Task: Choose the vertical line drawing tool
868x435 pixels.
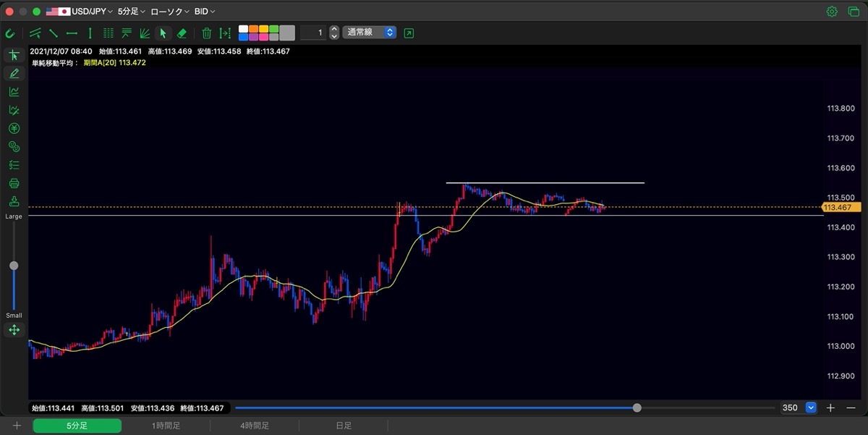Action: [x=90, y=33]
